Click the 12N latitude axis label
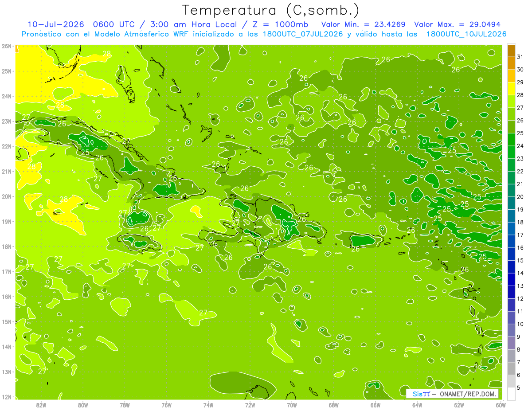 point(7,397)
